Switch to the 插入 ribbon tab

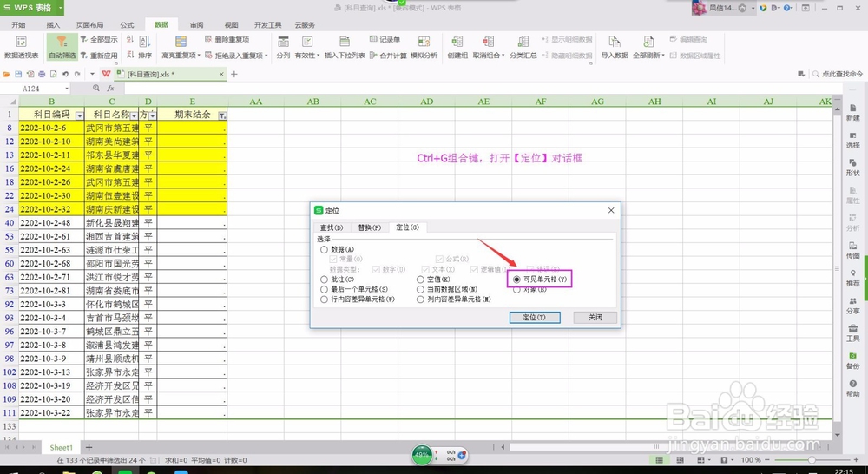(53, 25)
